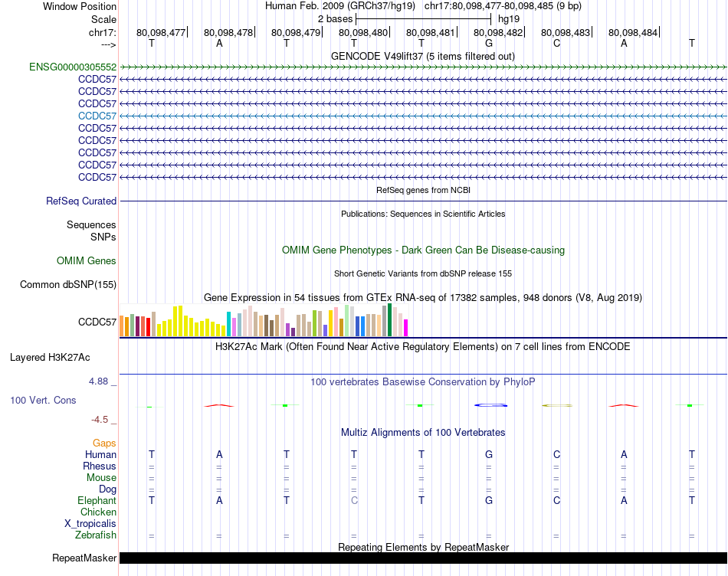
Task: Click the Human alignment row label
Action: click(100, 454)
